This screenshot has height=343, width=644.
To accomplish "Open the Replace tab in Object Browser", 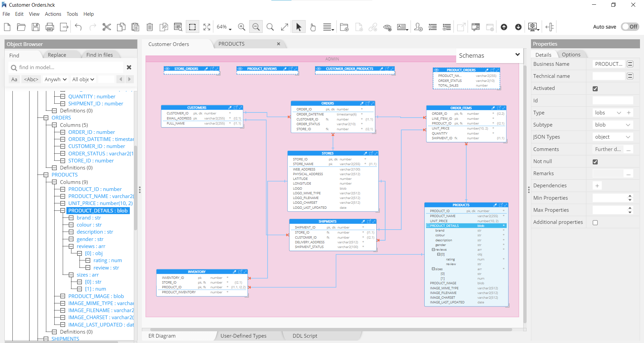I will coord(57,55).
